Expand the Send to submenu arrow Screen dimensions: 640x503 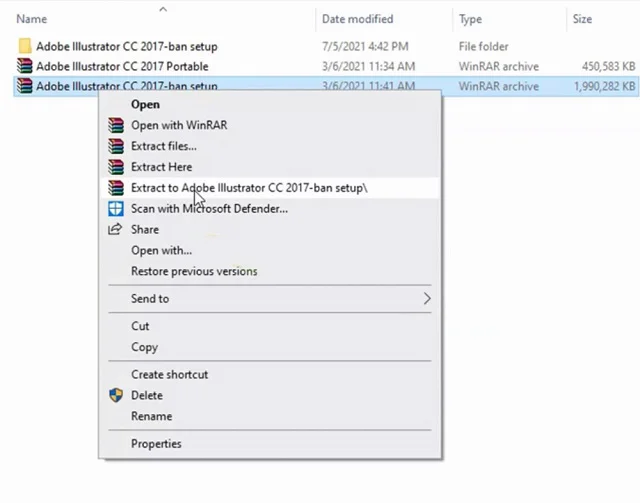(427, 298)
